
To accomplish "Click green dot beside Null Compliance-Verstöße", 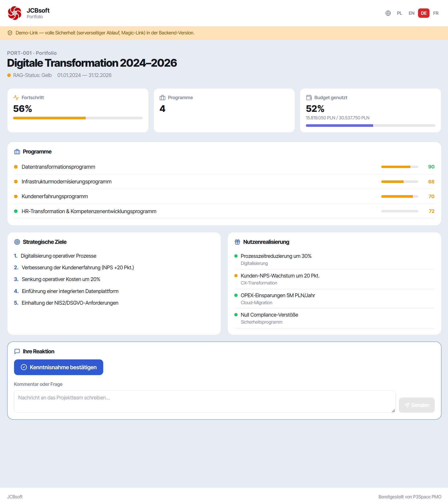I will (236, 315).
